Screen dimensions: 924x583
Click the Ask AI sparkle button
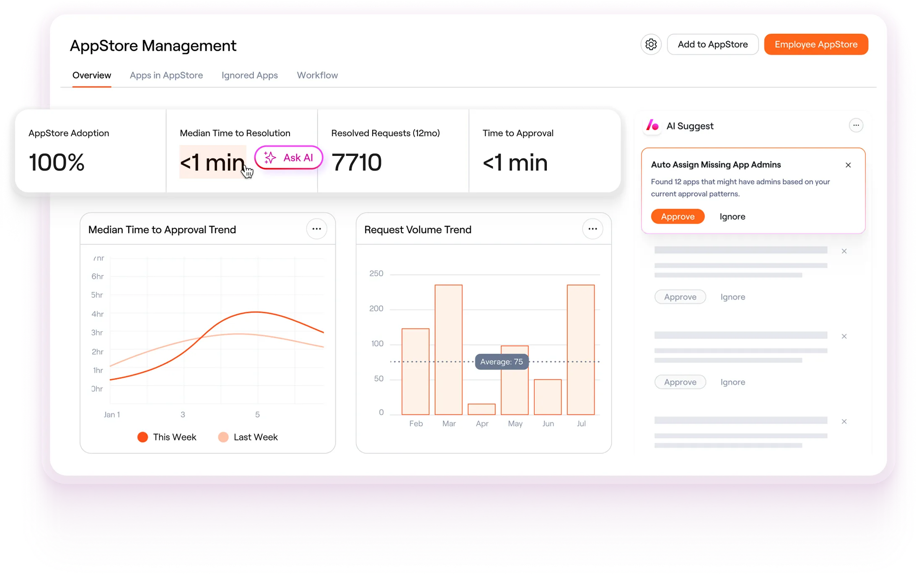(288, 158)
